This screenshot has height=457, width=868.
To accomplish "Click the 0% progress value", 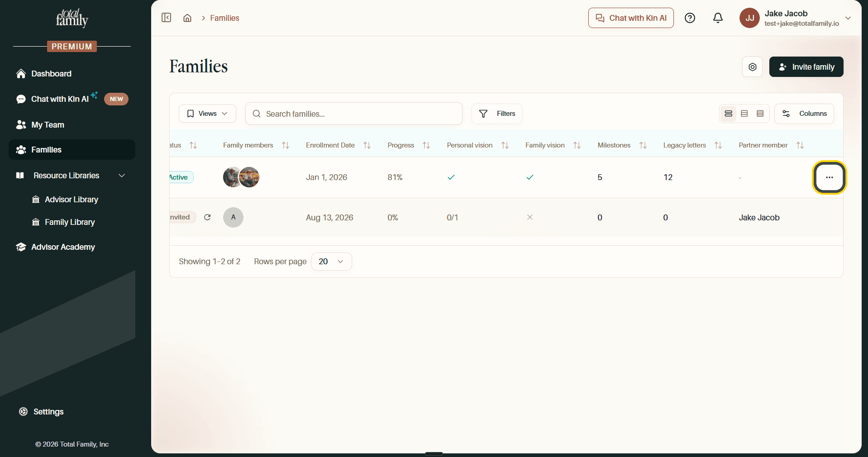I will [x=393, y=218].
